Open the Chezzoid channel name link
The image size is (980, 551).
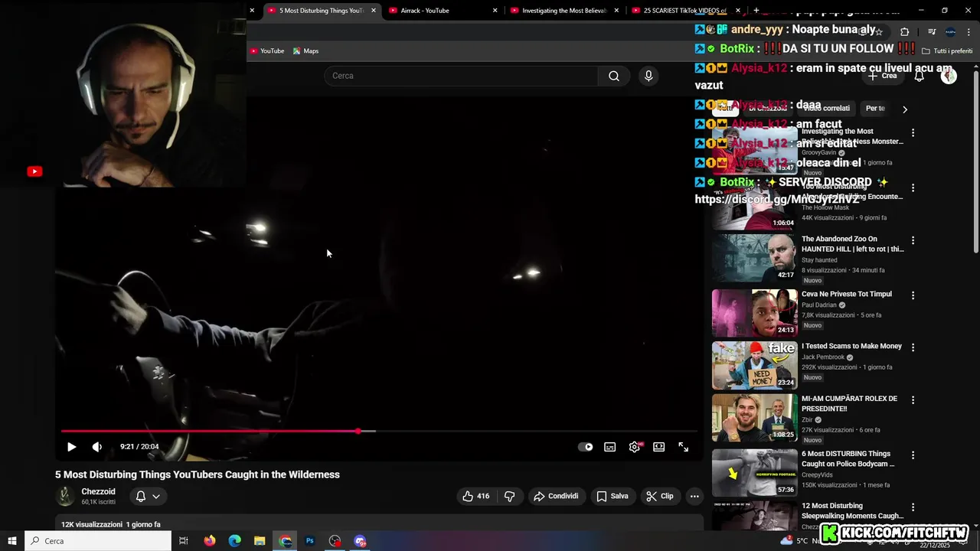click(99, 491)
